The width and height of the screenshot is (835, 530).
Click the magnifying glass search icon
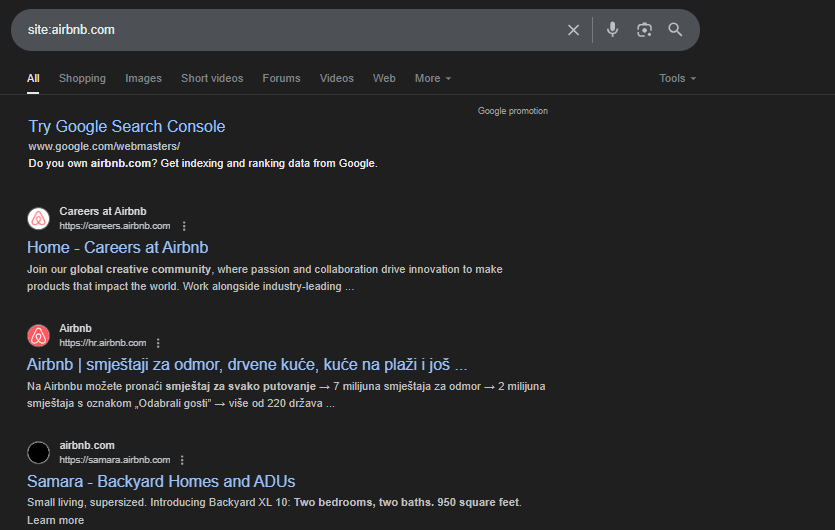675,30
